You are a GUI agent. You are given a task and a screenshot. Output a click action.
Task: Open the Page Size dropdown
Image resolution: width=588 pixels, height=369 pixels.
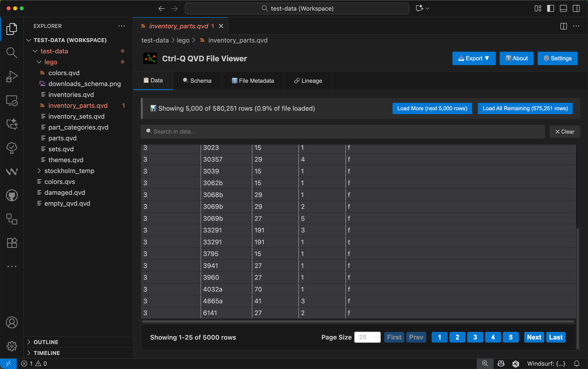click(367, 337)
